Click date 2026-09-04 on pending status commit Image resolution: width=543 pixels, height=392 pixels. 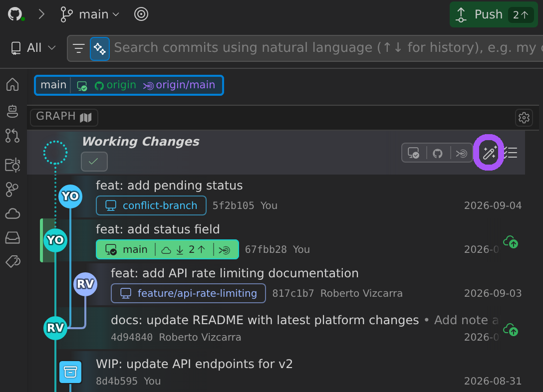493,206
